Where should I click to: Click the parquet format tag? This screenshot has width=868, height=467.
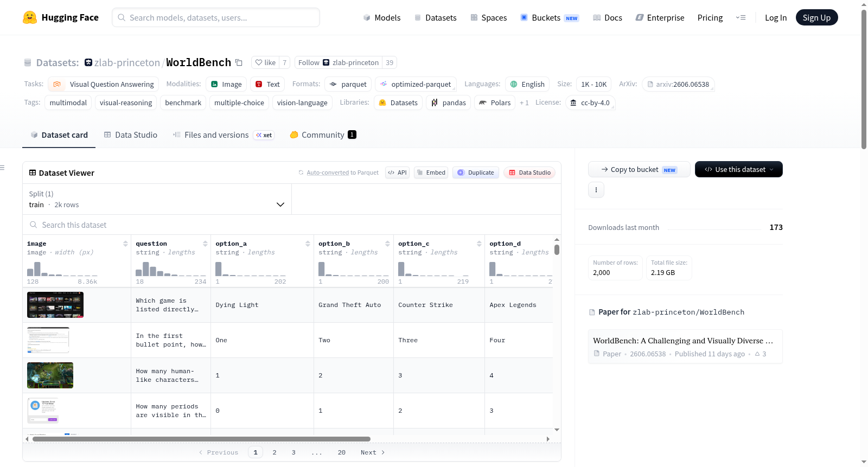(348, 84)
